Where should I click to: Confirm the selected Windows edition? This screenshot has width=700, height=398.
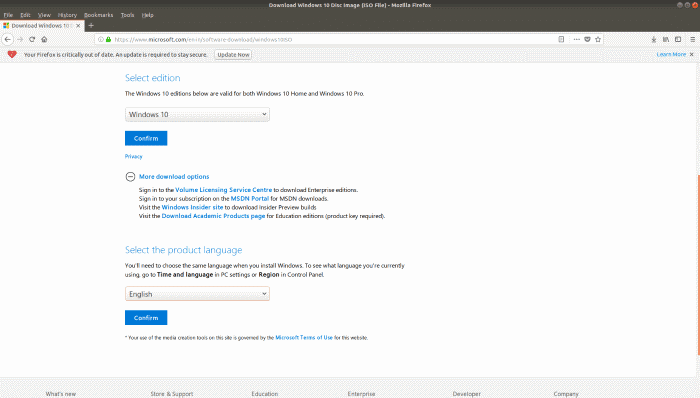pyautogui.click(x=146, y=138)
